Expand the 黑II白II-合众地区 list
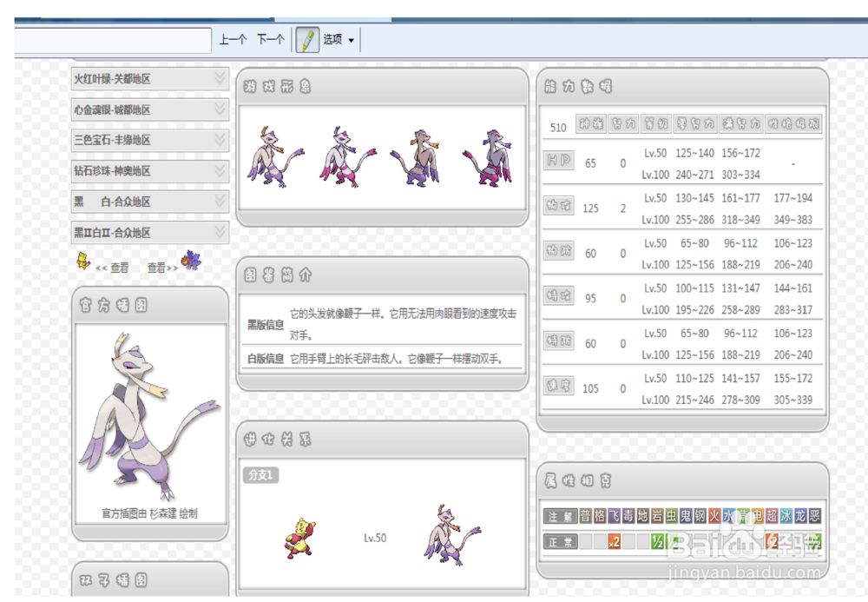 click(x=149, y=233)
